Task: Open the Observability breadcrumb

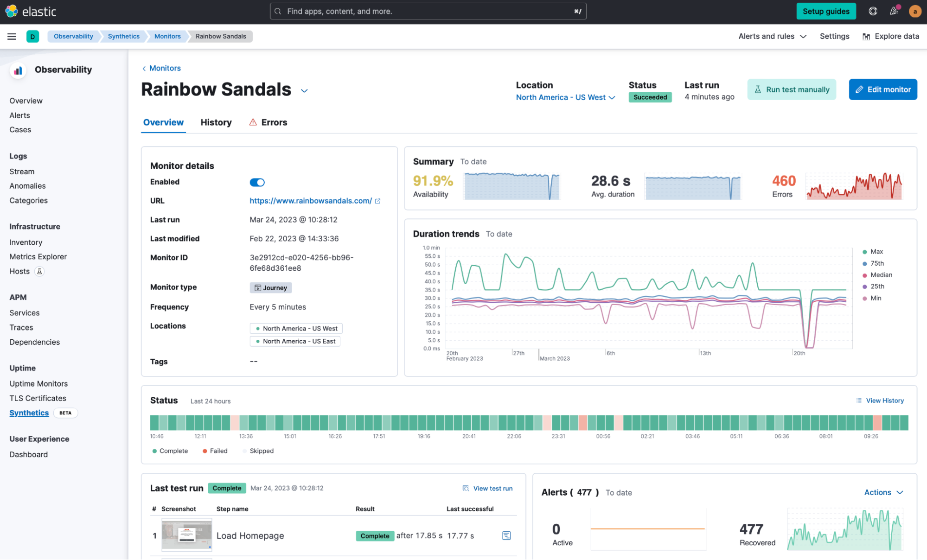Action: 73,36
